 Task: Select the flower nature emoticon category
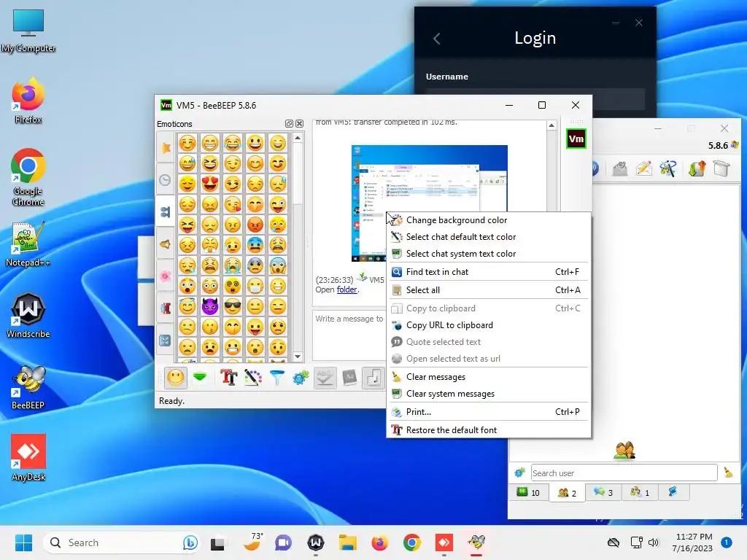pyautogui.click(x=166, y=276)
